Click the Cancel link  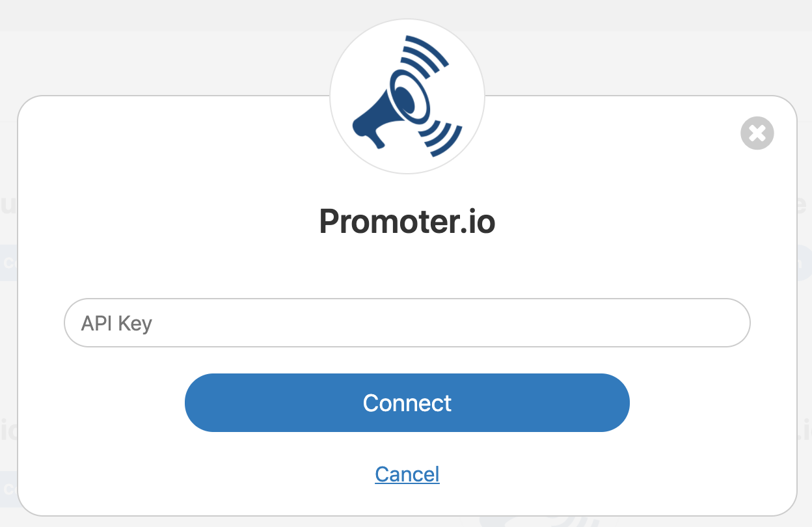point(407,474)
